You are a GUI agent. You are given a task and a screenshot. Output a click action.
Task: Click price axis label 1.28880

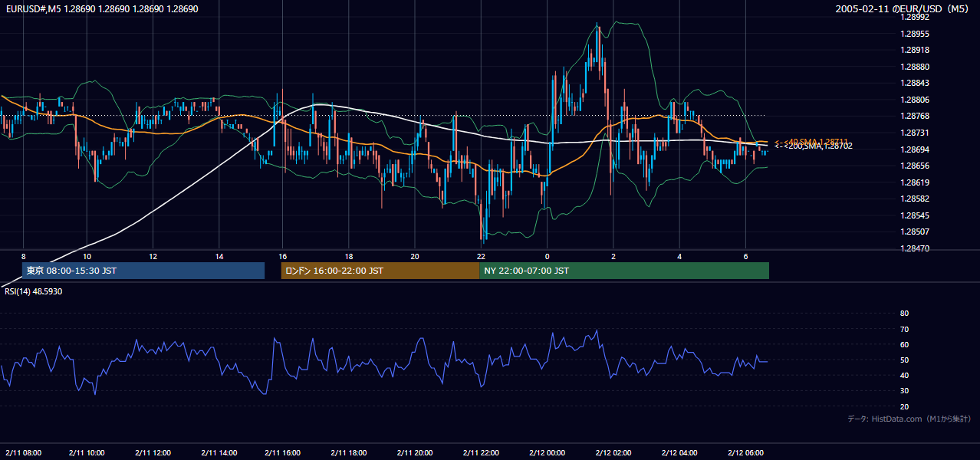915,67
